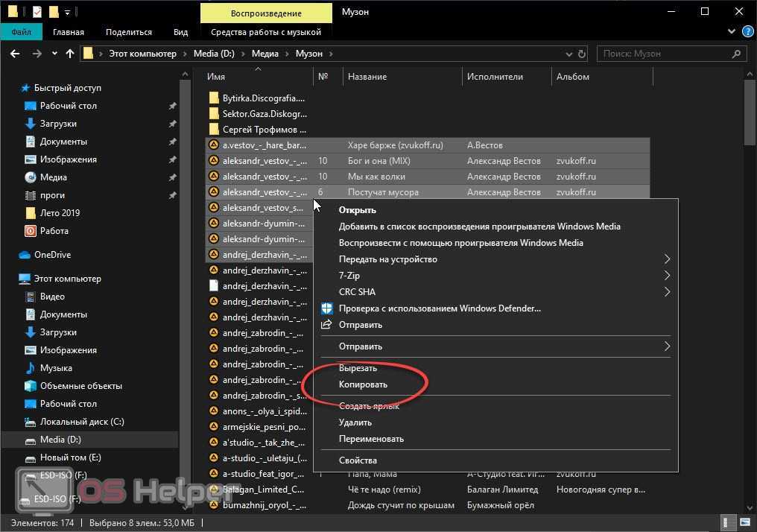Click the Bytirka.Discografia folder icon

[214, 98]
